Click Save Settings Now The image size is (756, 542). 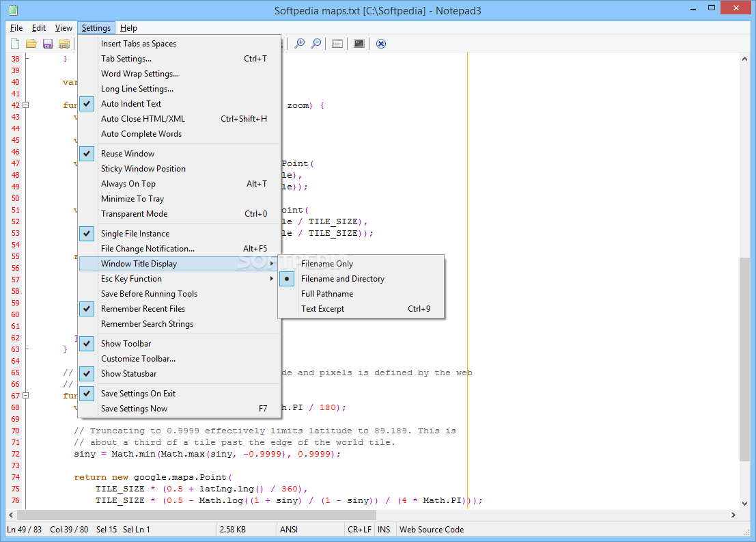pos(179,409)
